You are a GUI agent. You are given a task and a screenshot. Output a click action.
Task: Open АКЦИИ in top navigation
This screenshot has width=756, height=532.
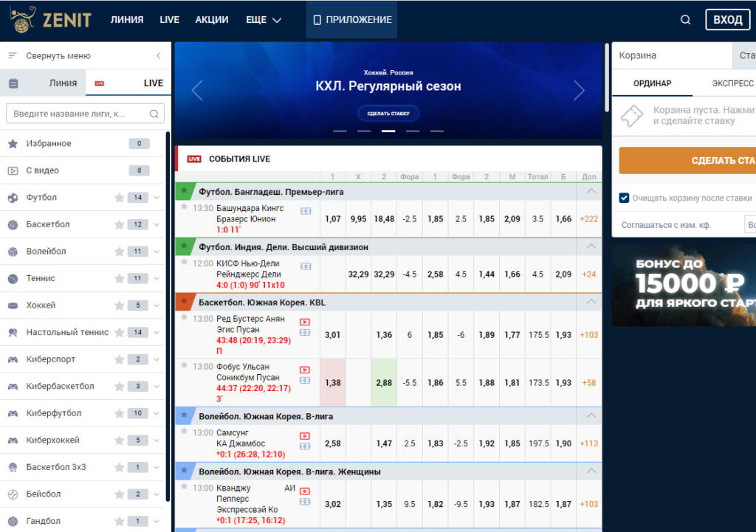212,20
